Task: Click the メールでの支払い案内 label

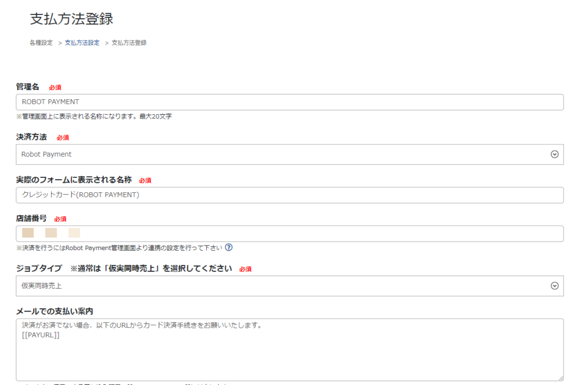Action: (55, 312)
